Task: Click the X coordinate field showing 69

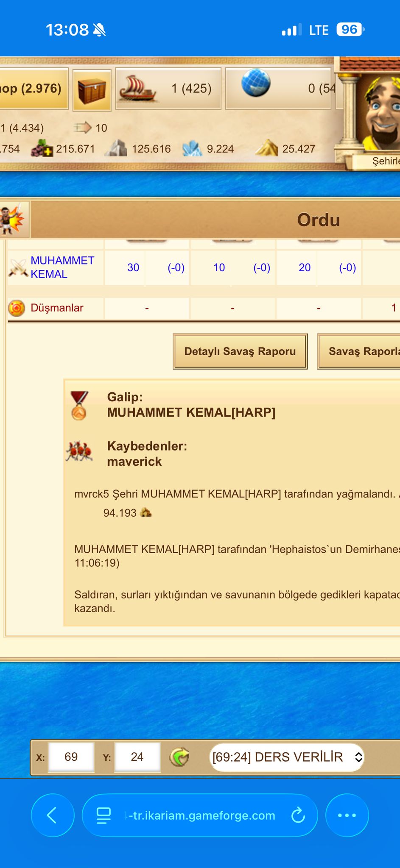Action: [x=71, y=757]
